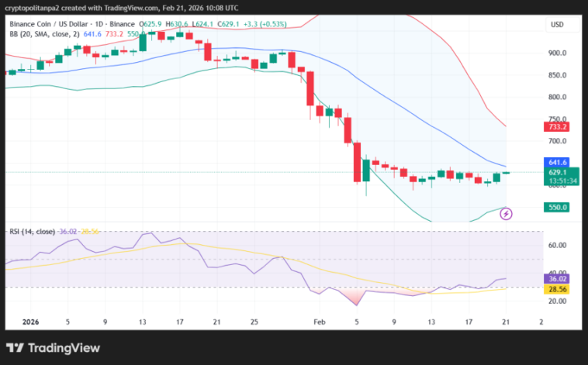Click the 2026 label on time axis
This screenshot has width=588, height=365.
[30, 320]
